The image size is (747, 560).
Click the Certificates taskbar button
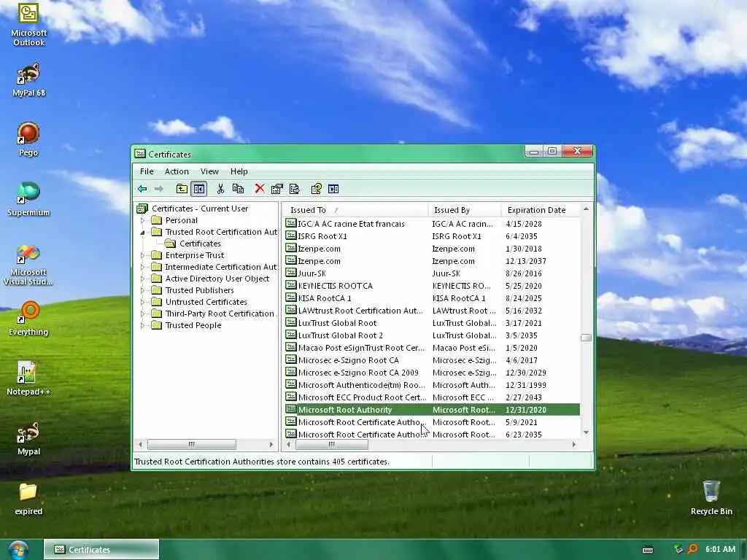[101, 550]
